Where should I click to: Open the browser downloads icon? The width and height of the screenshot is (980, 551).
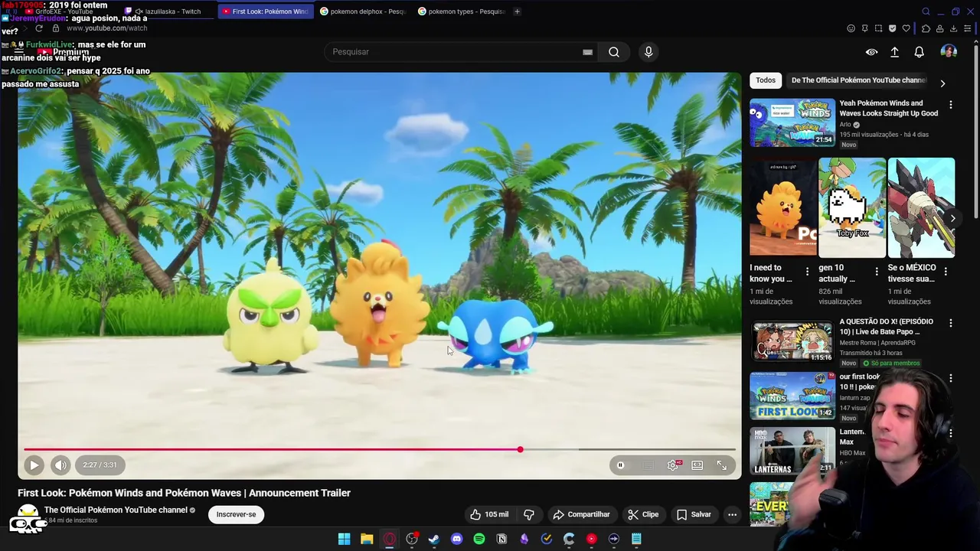coord(953,28)
